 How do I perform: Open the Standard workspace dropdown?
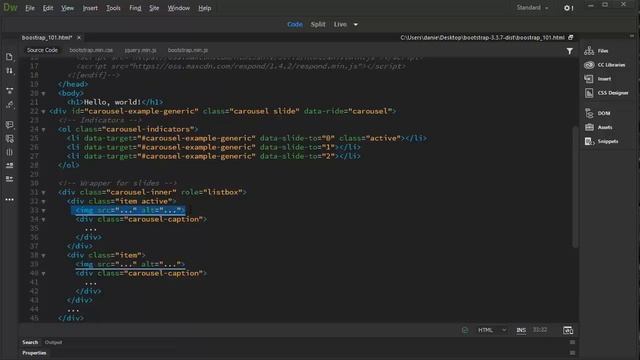(x=532, y=8)
